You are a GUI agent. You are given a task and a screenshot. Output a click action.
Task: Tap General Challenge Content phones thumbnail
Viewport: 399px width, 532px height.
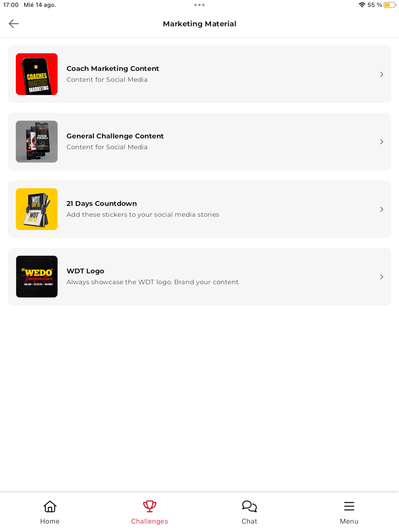coord(37,142)
